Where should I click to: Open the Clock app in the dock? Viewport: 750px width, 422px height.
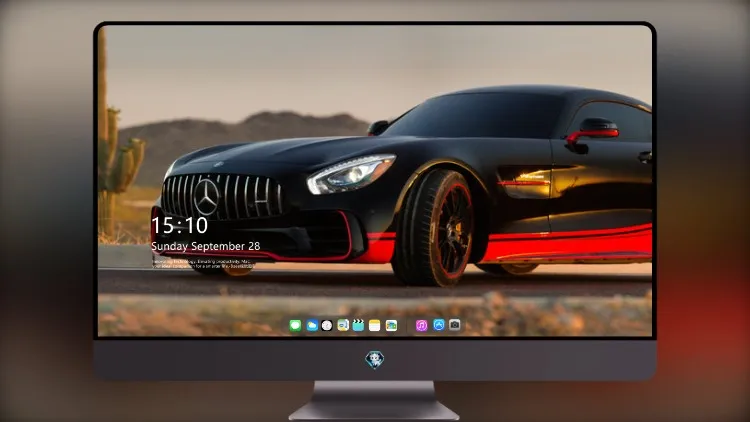pos(327,326)
